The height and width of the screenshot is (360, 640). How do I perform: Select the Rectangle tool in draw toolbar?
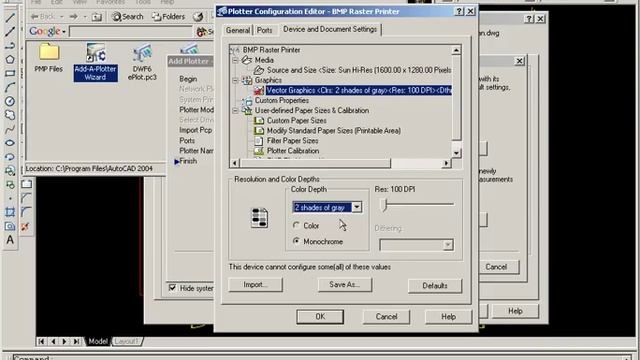point(10,73)
